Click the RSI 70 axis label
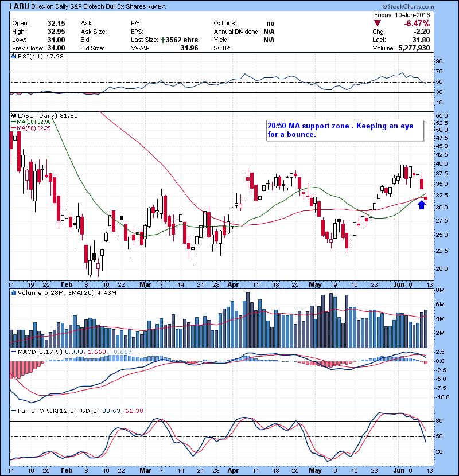This screenshot has width=459, height=476. (x=439, y=72)
